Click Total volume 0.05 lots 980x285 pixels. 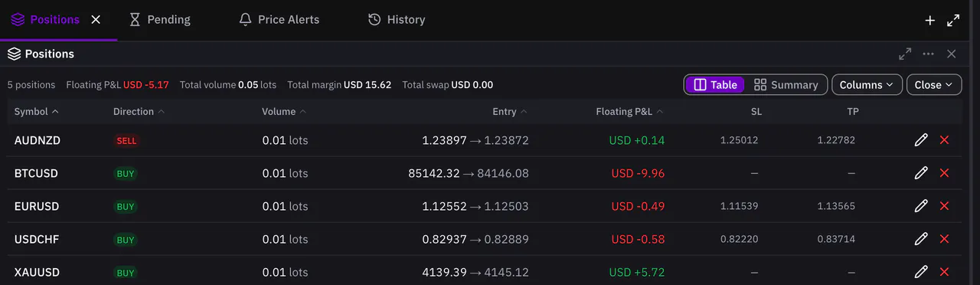228,85
